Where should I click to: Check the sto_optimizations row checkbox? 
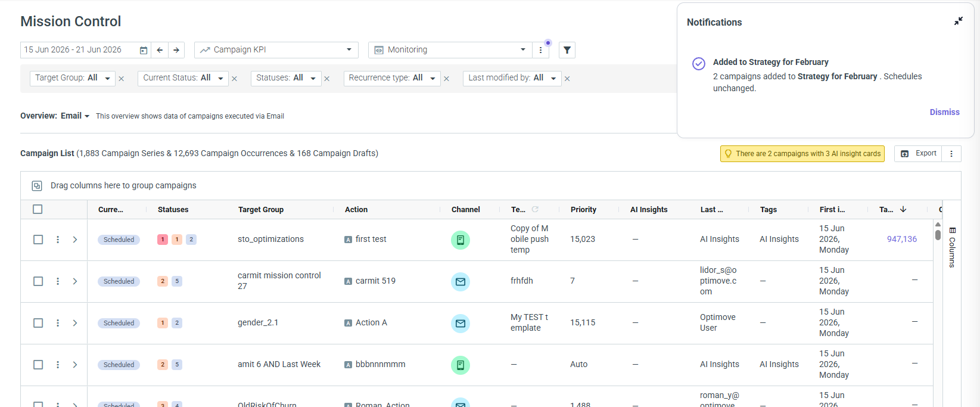(x=38, y=240)
